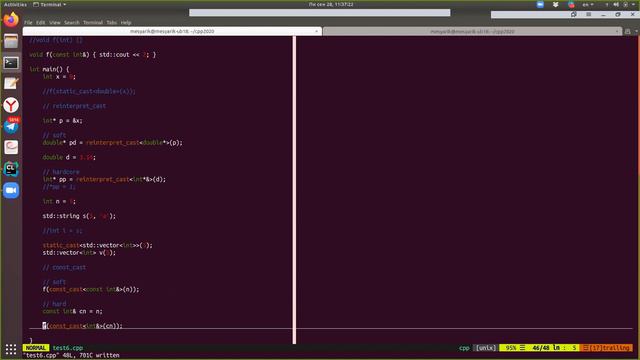Show Applications grid in dock
Viewport: 640px width, 360px height.
click(11, 349)
